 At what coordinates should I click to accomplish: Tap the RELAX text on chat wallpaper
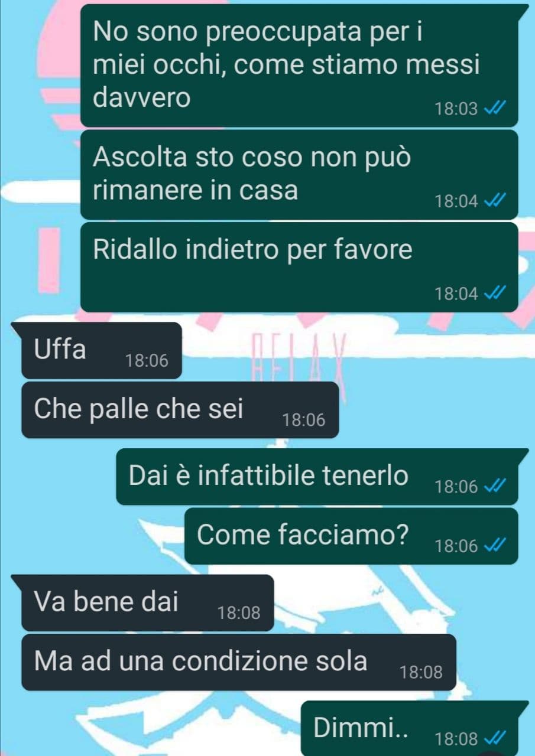pyautogui.click(x=299, y=358)
